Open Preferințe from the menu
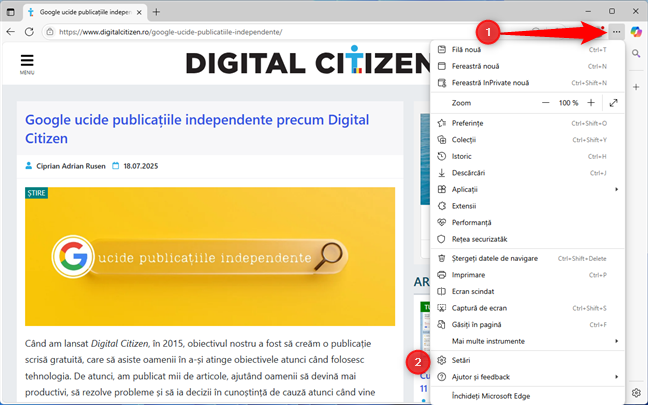 tap(527, 123)
